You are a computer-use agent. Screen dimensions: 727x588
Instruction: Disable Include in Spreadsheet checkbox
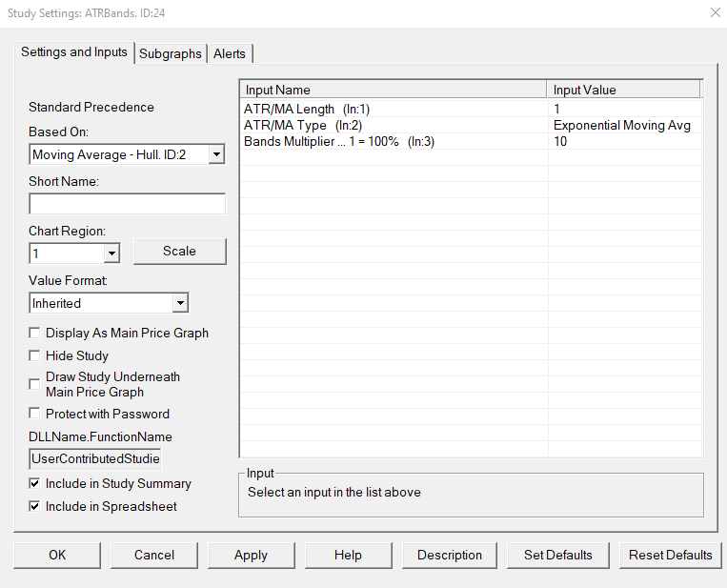click(x=35, y=507)
